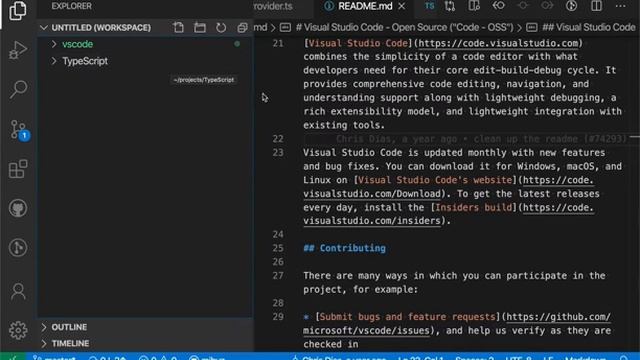Click the UTF-8 encoding in status bar
Viewport: 640px width, 360px height.
pyautogui.click(x=518, y=358)
